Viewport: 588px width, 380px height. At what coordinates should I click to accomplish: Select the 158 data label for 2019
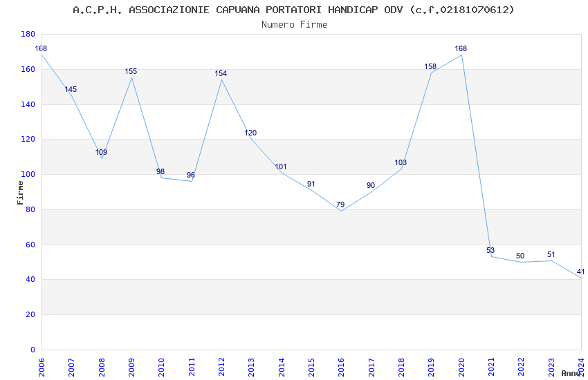click(430, 66)
